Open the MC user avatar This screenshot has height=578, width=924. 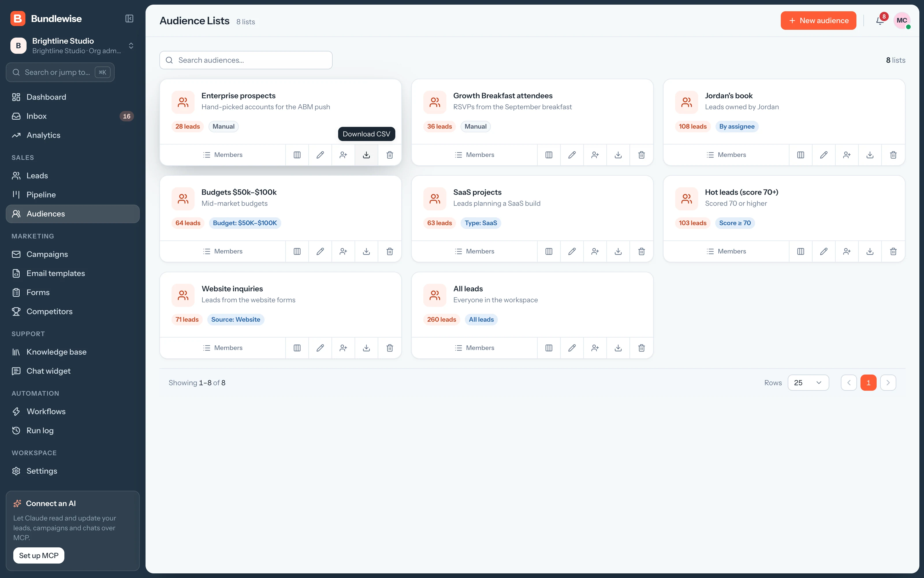tap(901, 21)
